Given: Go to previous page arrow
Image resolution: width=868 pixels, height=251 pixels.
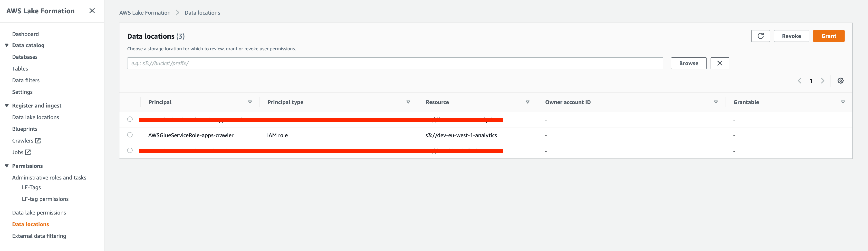Looking at the screenshot, I should click(799, 81).
